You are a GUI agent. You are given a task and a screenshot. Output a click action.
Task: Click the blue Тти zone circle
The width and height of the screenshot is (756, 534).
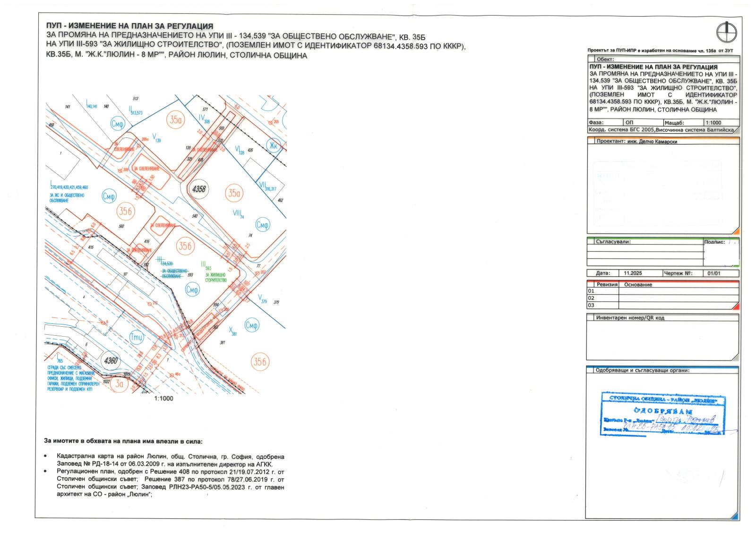137,338
